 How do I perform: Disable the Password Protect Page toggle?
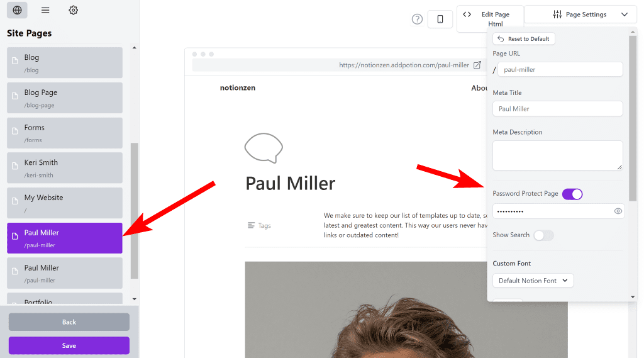tap(572, 194)
